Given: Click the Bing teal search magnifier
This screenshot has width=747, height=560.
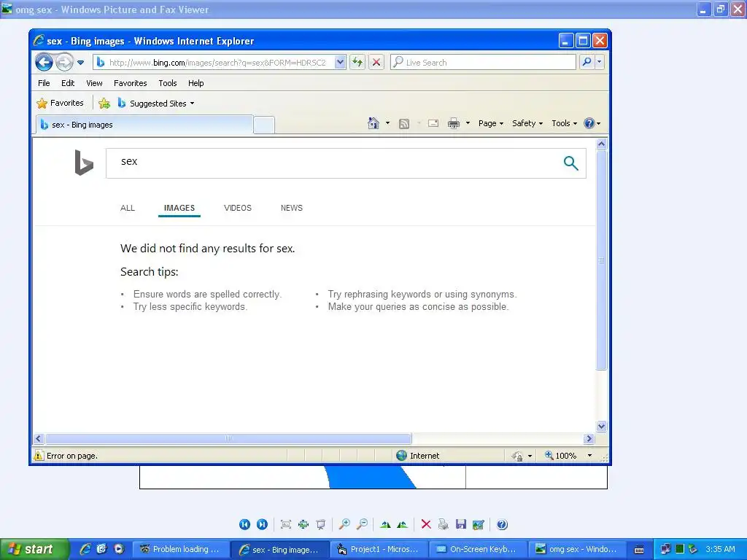Looking at the screenshot, I should point(570,163).
